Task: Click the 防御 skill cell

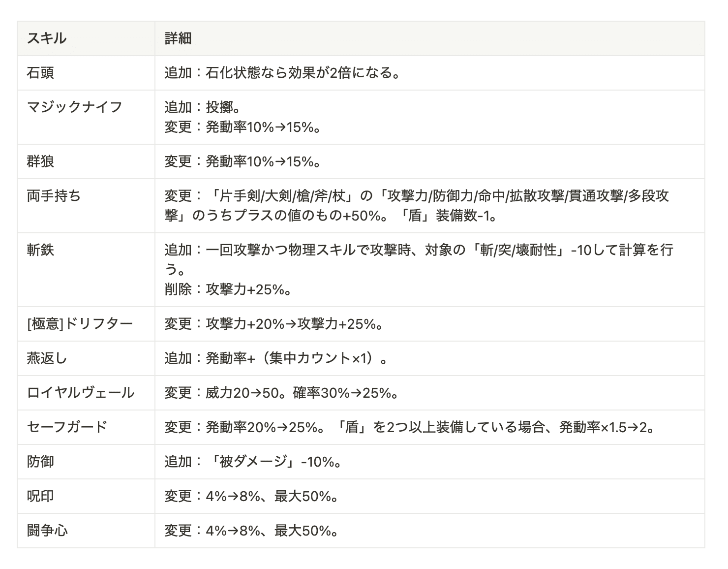Action: (x=86, y=462)
